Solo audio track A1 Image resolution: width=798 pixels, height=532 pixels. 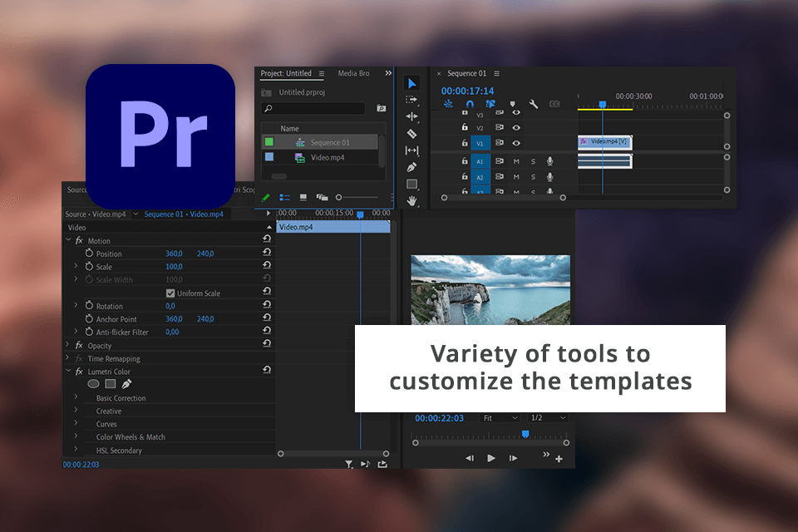[x=534, y=161]
